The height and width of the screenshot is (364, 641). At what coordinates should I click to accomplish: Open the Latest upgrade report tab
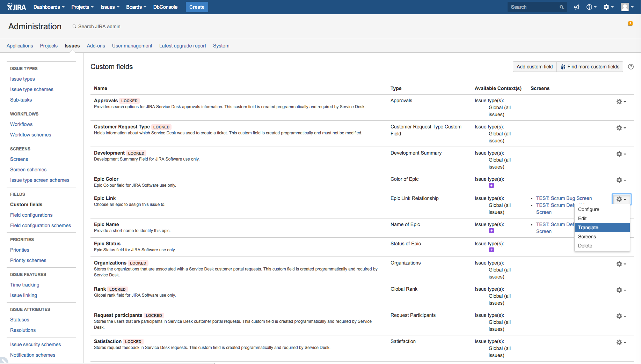pos(183,46)
